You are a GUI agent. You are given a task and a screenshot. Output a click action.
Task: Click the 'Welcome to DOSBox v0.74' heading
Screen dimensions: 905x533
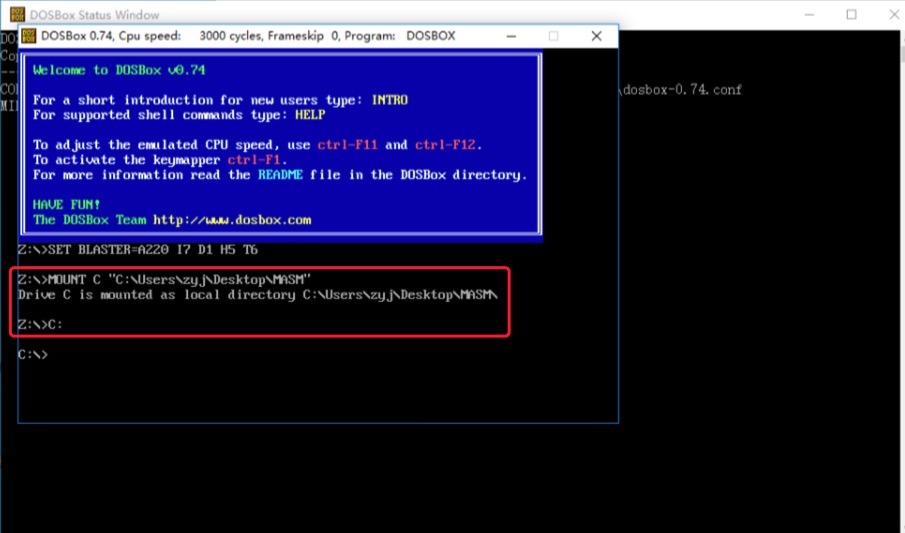(119, 70)
